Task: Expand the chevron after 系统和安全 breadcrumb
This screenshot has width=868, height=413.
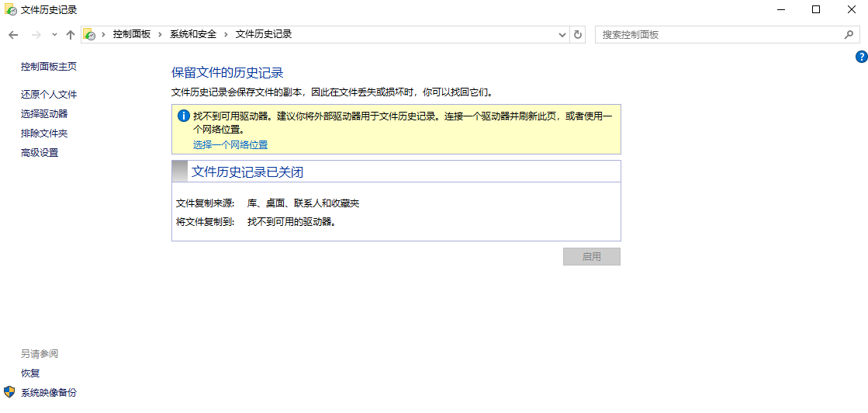Action: 227,35
